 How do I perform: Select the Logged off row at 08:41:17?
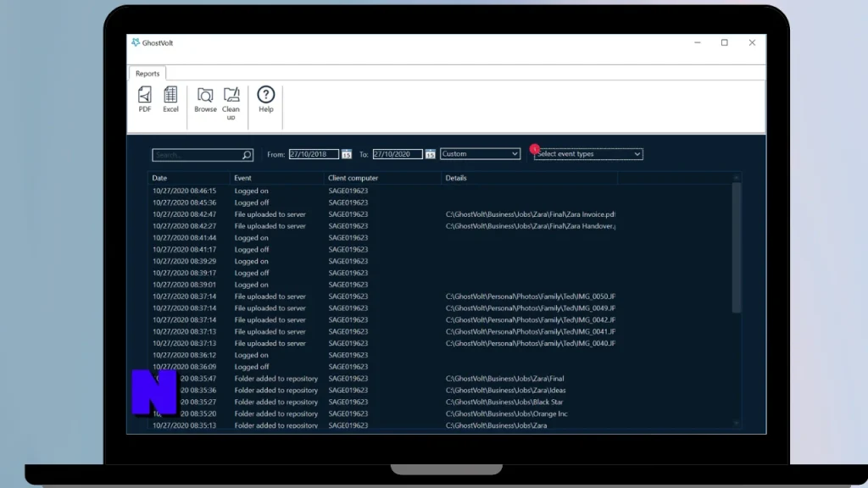[x=440, y=250]
